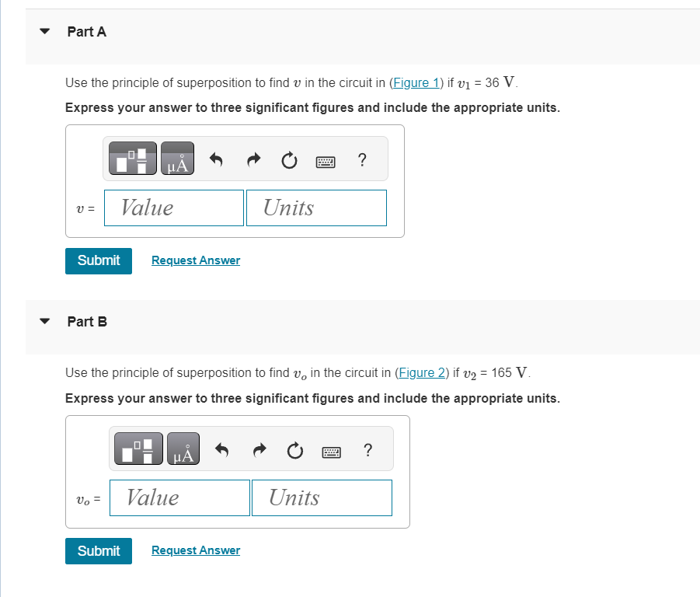The width and height of the screenshot is (700, 597).
Task: Open the equation template menu in Part A
Action: pos(131,158)
